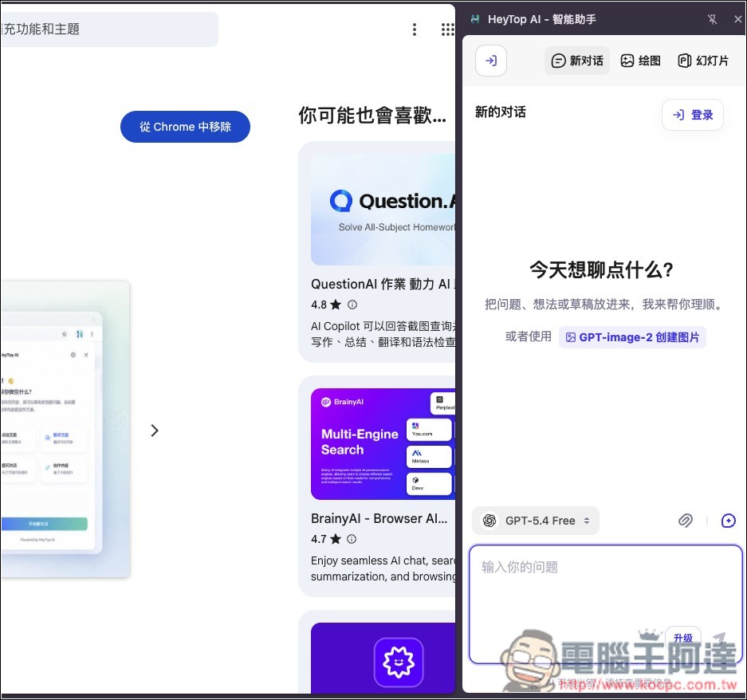Open the purple gear-face extension card
The height and width of the screenshot is (700, 747).
383,658
